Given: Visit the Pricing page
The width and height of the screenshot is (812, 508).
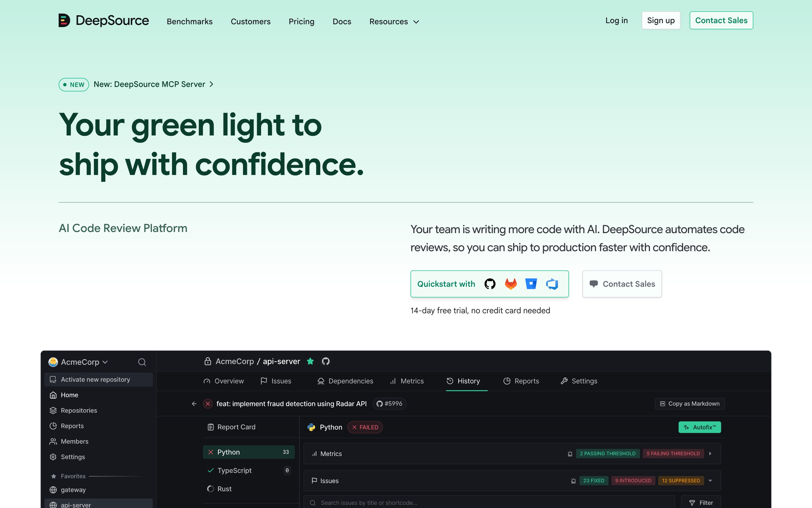Looking at the screenshot, I should (x=301, y=21).
